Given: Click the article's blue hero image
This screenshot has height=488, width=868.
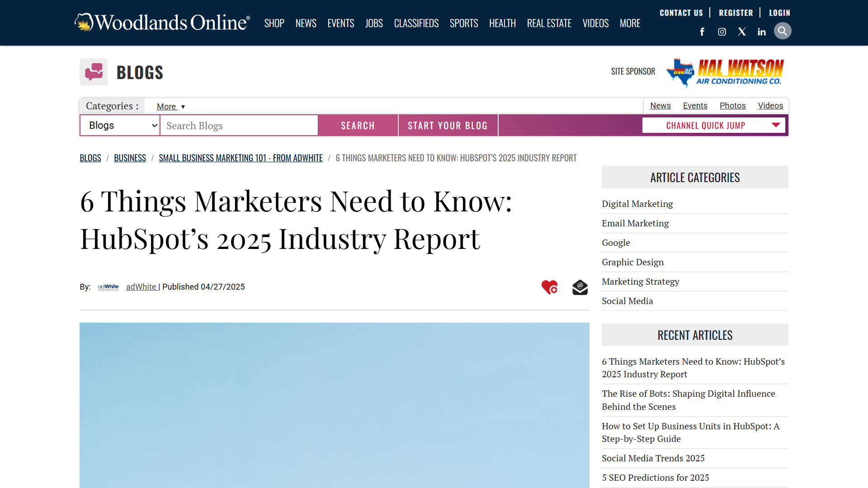Looking at the screenshot, I should (x=335, y=405).
